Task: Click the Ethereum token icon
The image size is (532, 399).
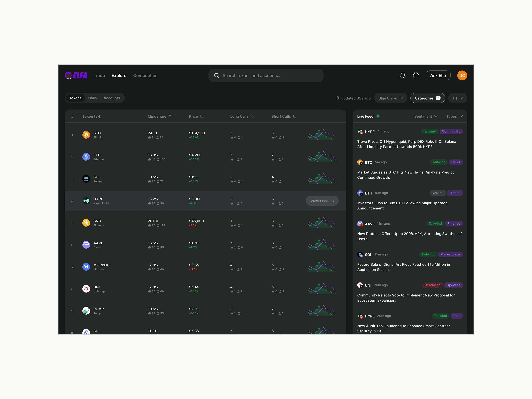Action: [x=86, y=157]
